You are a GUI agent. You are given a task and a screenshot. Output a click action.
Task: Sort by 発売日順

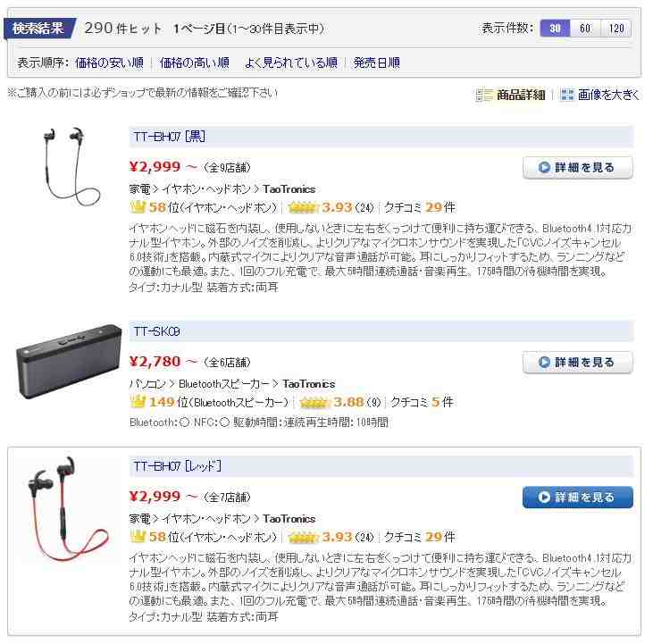coord(376,63)
